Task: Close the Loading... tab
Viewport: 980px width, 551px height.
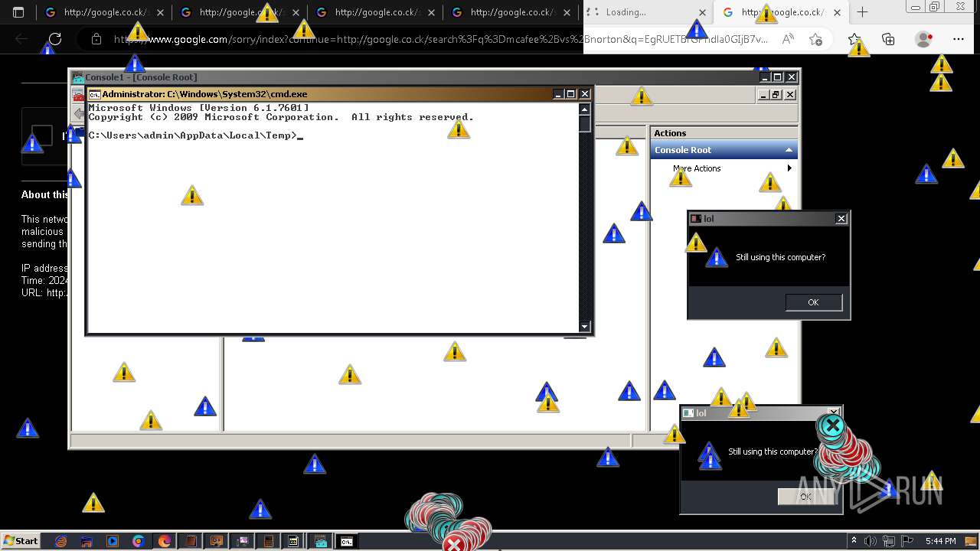Action: [702, 12]
